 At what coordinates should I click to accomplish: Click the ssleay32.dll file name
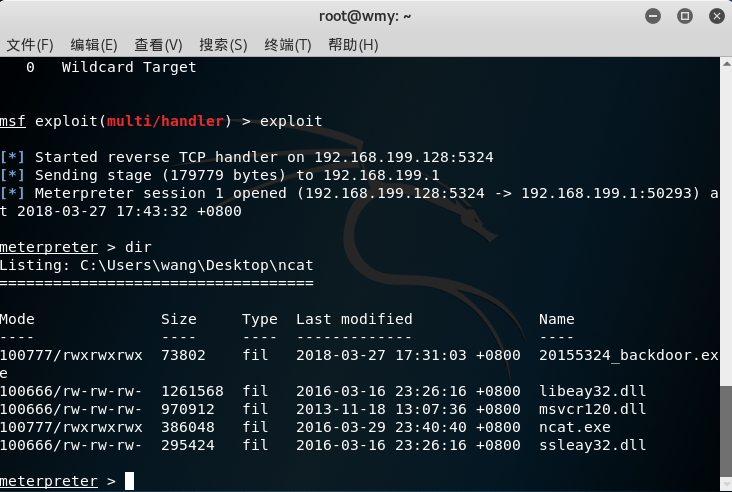pos(592,445)
